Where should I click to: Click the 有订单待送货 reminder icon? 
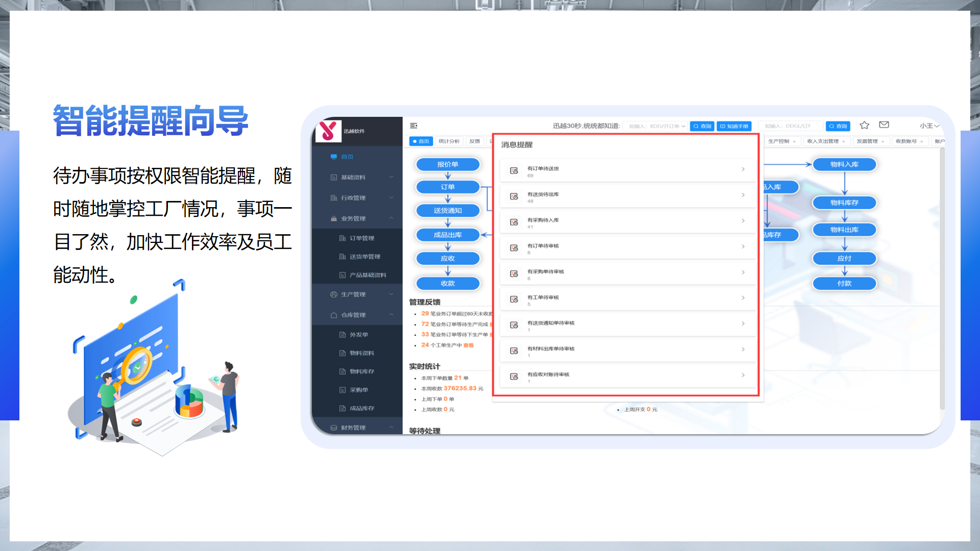click(x=514, y=170)
